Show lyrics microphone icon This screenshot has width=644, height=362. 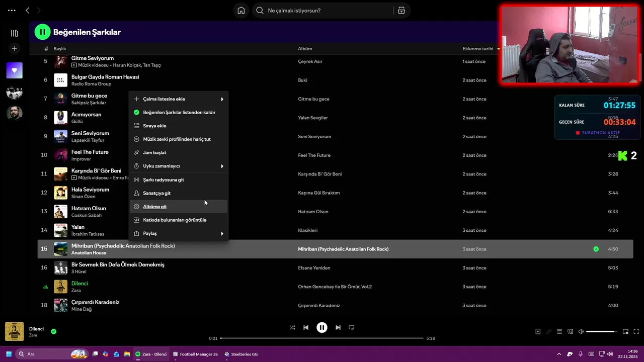[x=549, y=332]
